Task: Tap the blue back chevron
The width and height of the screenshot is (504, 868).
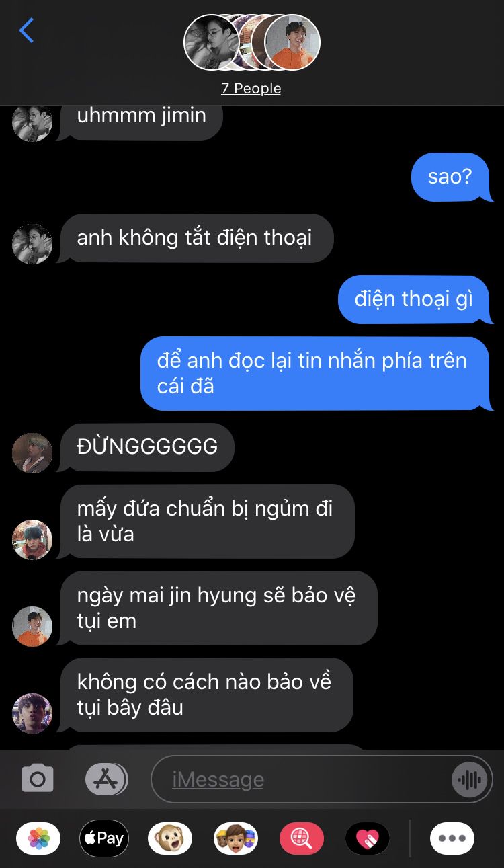Action: (26, 31)
